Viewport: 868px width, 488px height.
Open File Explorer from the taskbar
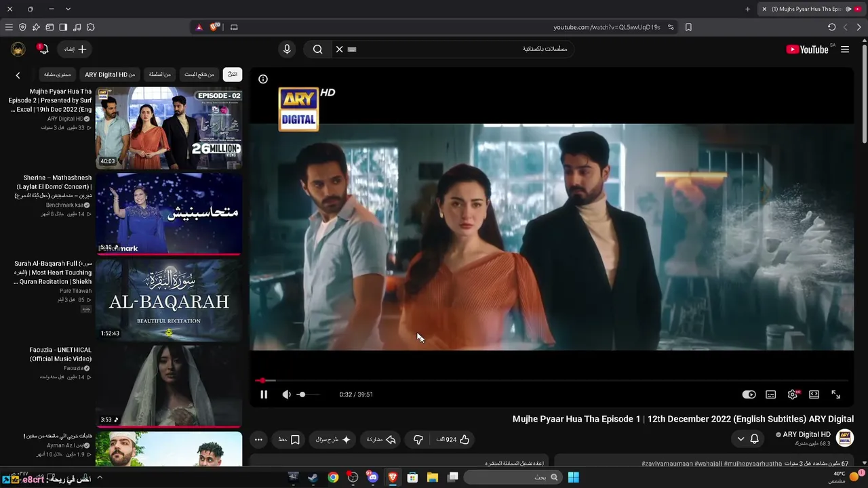(433, 477)
